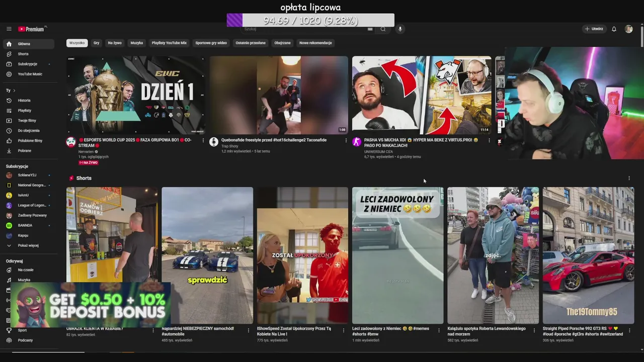Select the Ostatnio przesłane chip
Image resolution: width=644 pixels, height=362 pixels.
point(251,43)
